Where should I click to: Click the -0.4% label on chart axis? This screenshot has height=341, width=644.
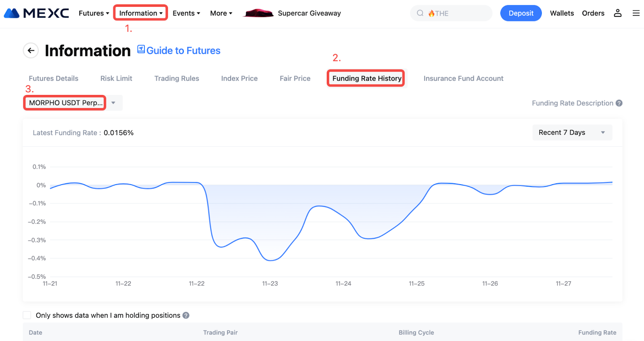click(x=37, y=258)
